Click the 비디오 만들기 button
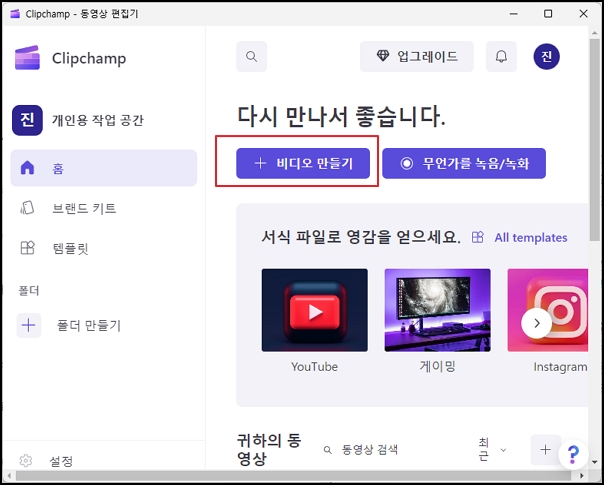This screenshot has height=485, width=604. point(303,163)
